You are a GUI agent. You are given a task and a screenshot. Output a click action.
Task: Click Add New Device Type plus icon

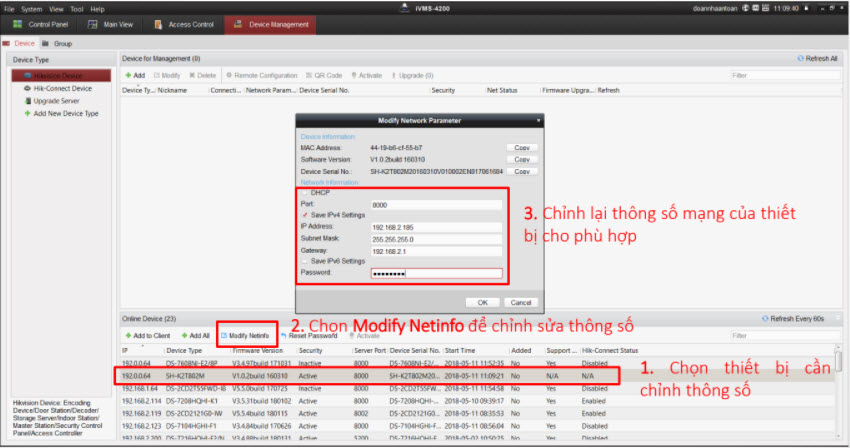[27, 114]
